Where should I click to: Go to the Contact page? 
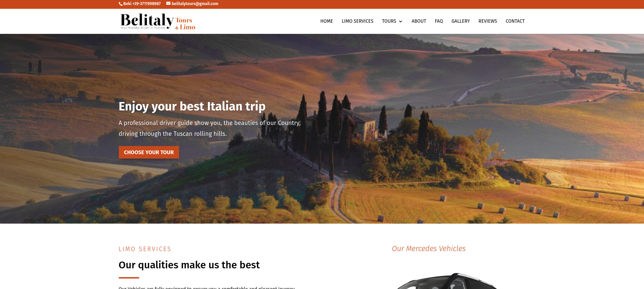515,21
